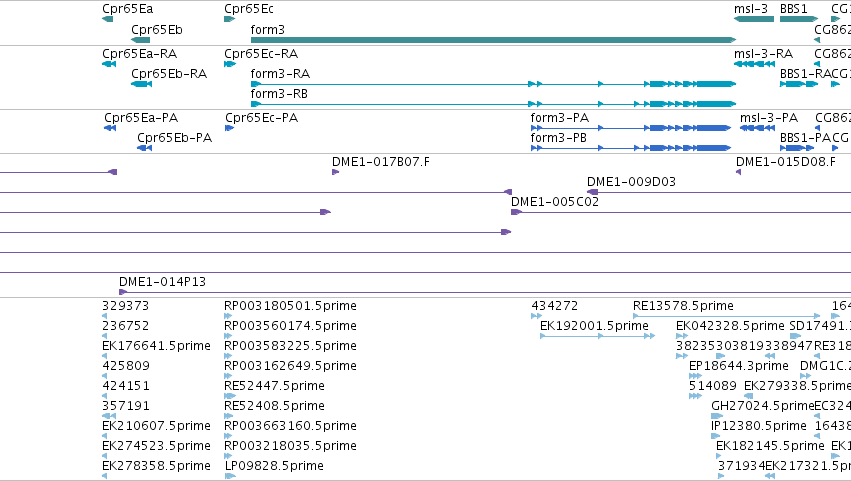Click the EK274523.5prime label
The height and width of the screenshot is (481, 851).
156,446
